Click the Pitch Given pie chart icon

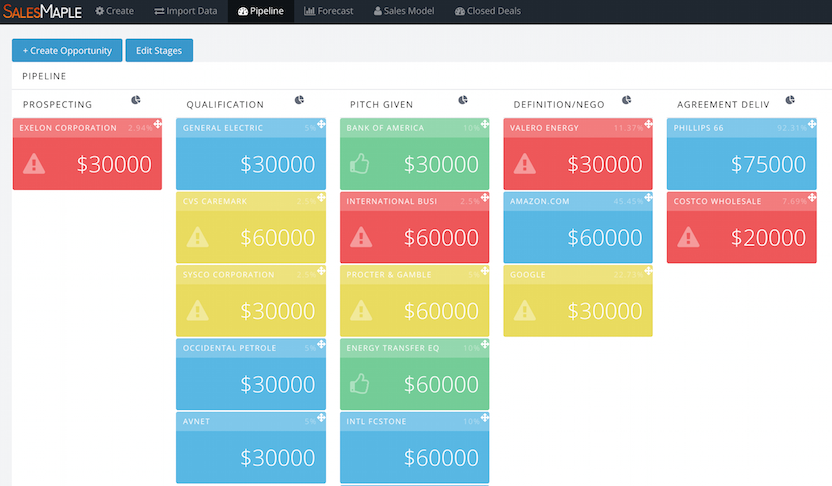pos(463,100)
